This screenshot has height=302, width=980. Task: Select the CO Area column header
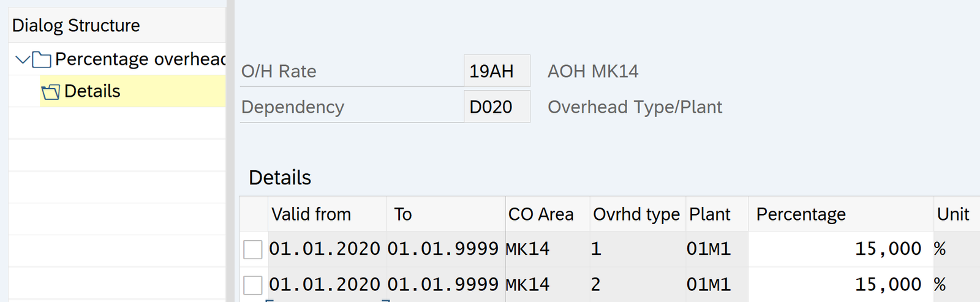pos(541,214)
